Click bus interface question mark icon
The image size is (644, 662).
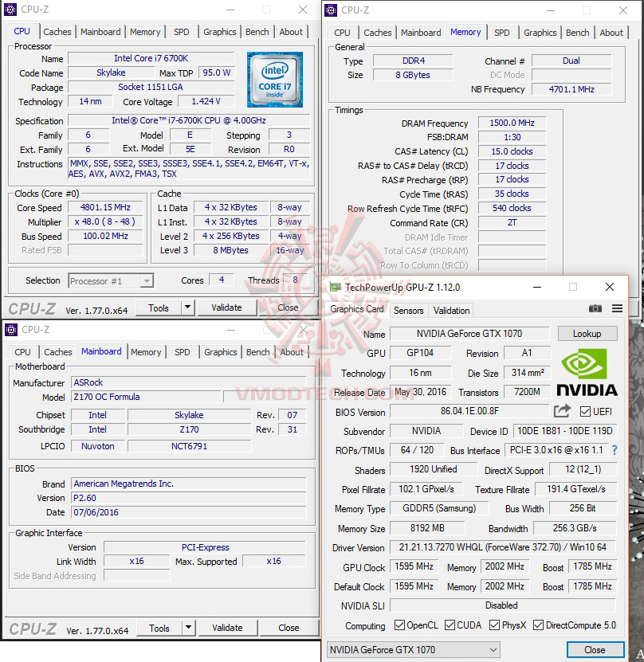click(615, 450)
